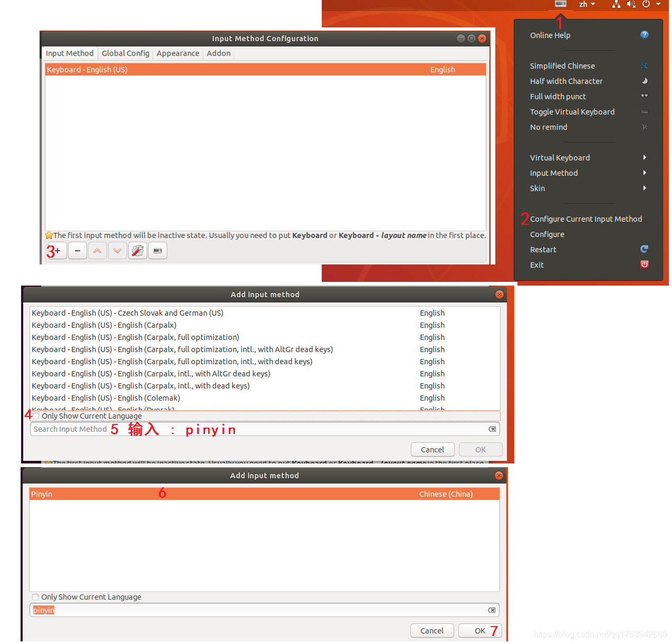
Task: Click the fcitx keyboard icon in system tray
Action: coord(560,4)
